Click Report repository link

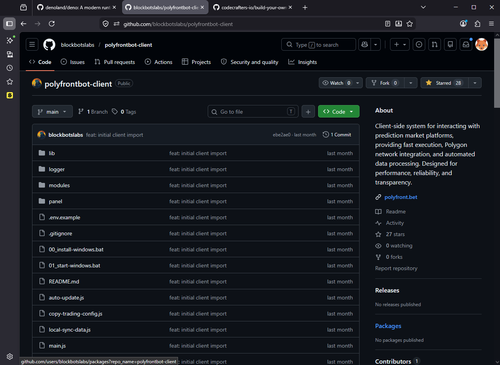(396, 268)
